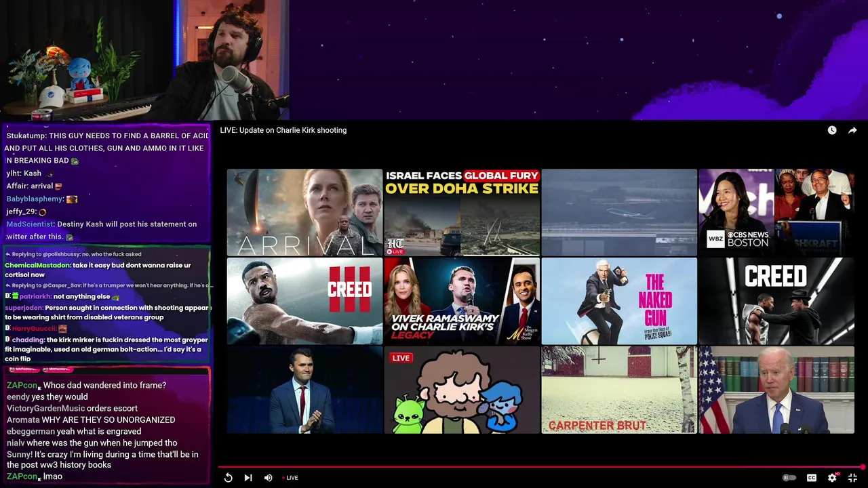Click the LIVE badge on cartoon thumbnail
868x488 pixels.
click(x=401, y=358)
